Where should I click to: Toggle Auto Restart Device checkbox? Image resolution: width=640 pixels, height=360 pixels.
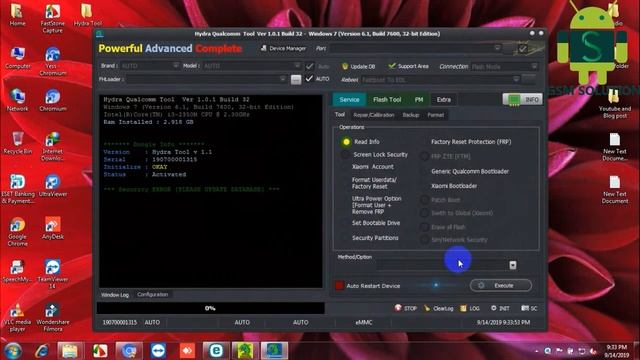click(x=339, y=285)
